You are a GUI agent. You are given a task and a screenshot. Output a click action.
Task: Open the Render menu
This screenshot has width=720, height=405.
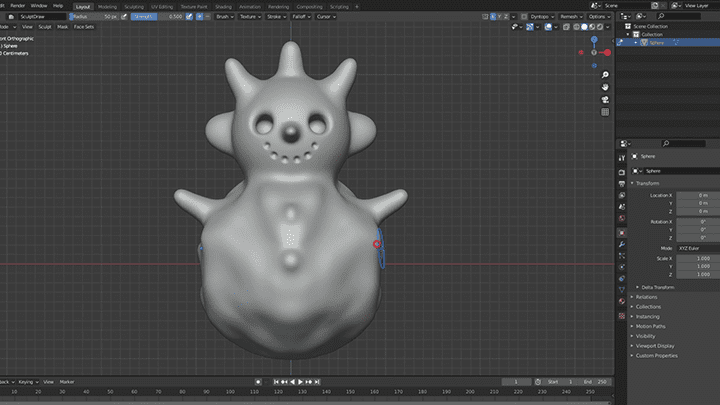click(x=17, y=6)
